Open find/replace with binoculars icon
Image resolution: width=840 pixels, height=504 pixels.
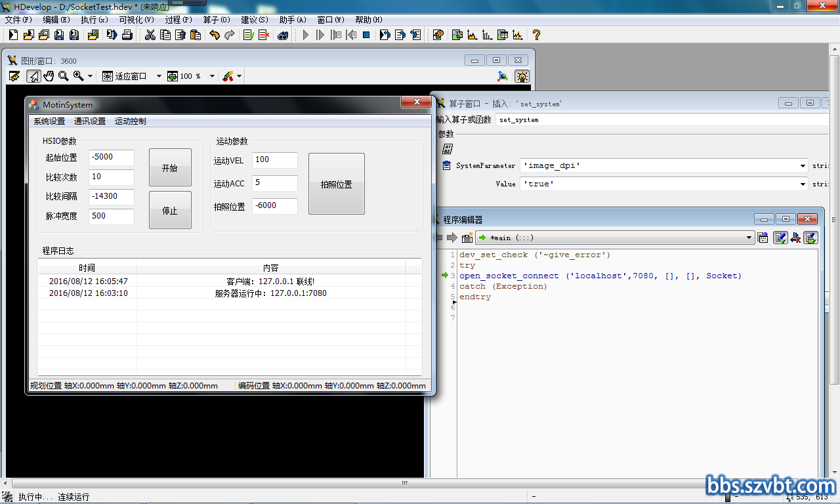click(283, 35)
